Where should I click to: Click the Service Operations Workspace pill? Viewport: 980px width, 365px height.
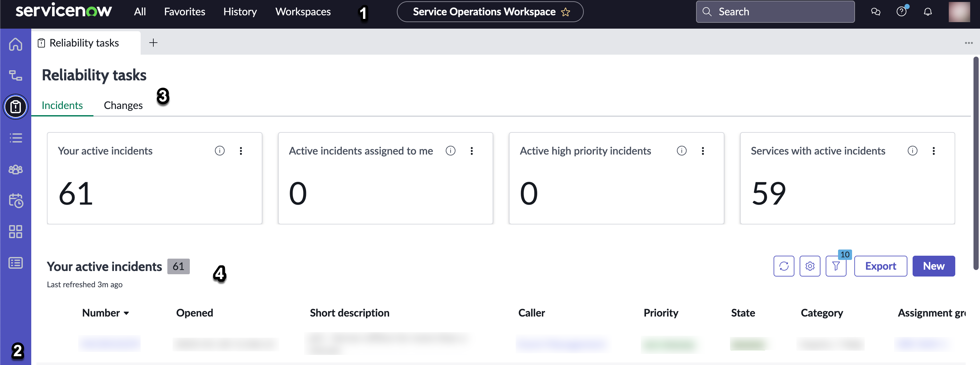coord(490,12)
